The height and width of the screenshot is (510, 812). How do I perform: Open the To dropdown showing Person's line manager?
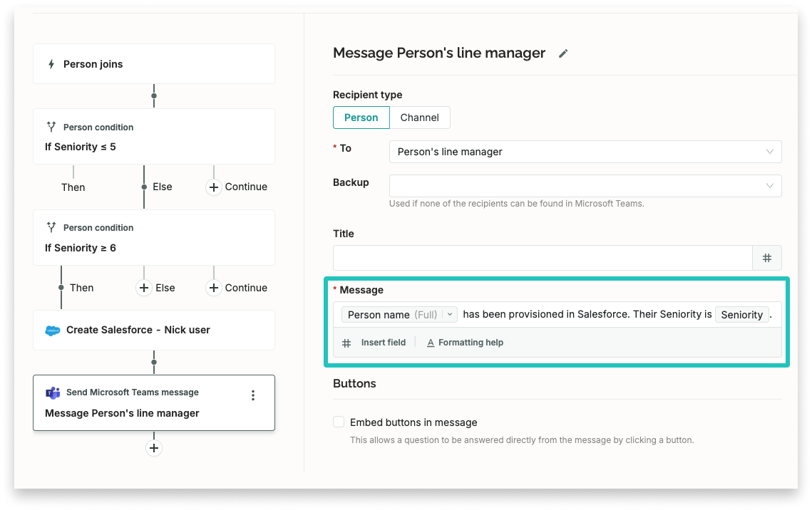click(585, 152)
